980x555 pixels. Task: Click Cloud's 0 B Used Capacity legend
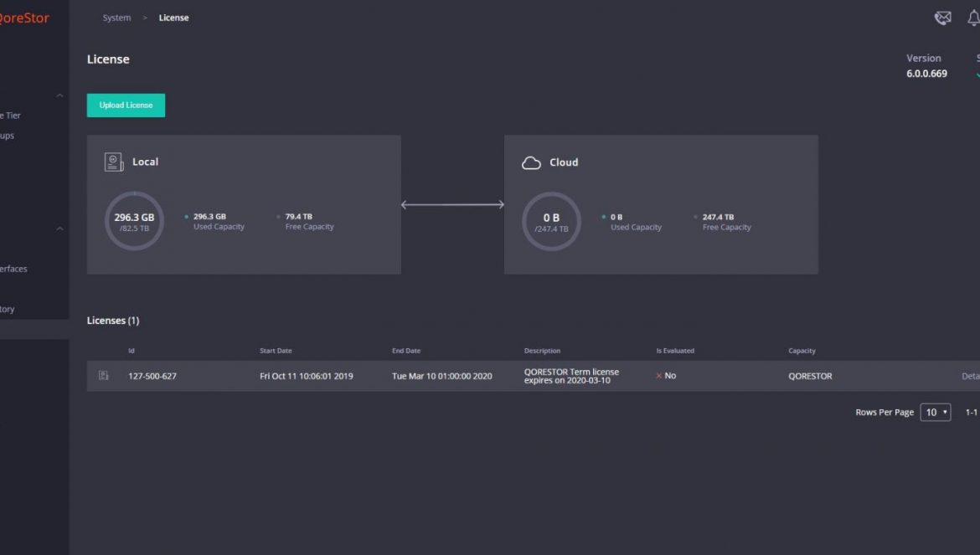tap(632, 222)
